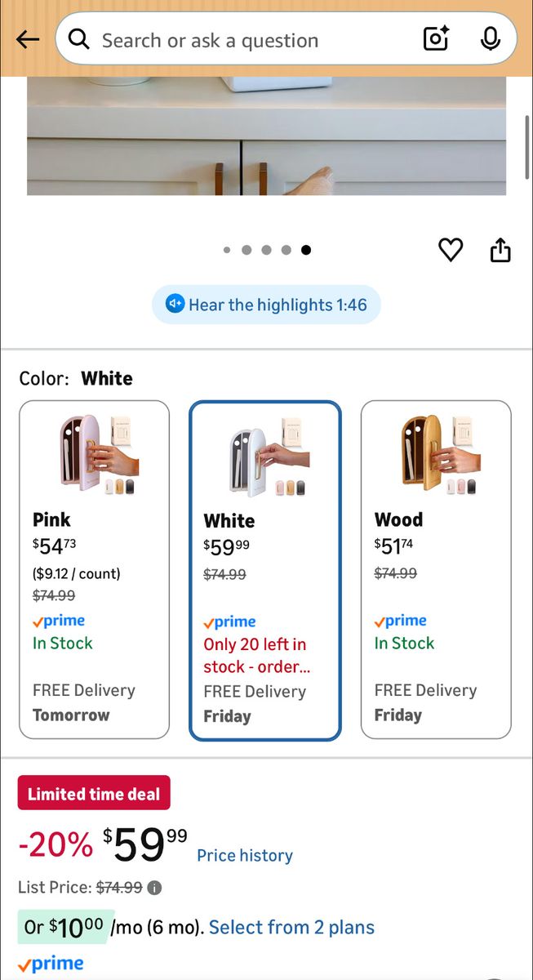Select the Wood color option

(436, 569)
